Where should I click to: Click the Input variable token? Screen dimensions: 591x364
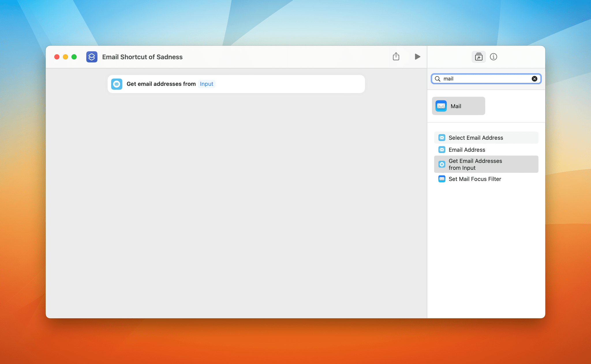[207, 84]
